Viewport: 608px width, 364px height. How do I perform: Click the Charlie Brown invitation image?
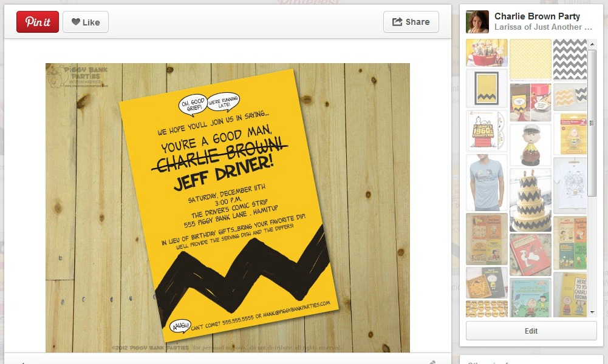coord(228,207)
